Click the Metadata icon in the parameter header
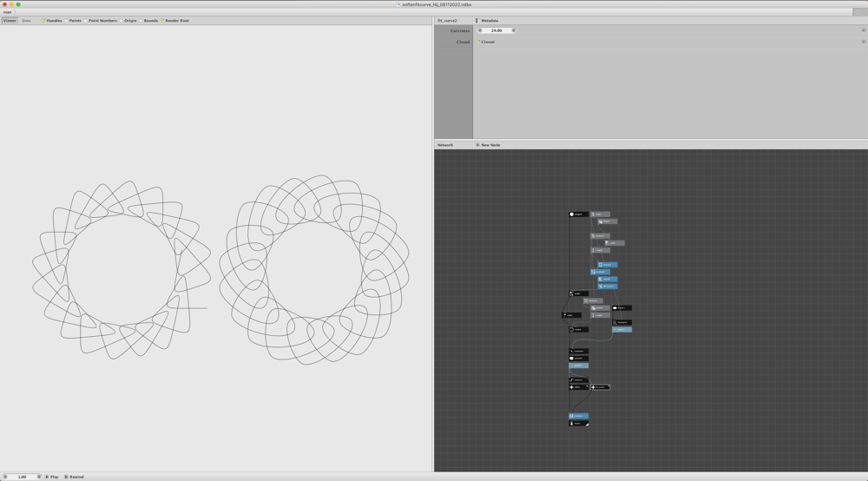Image resolution: width=868 pixels, height=481 pixels. coord(477,21)
